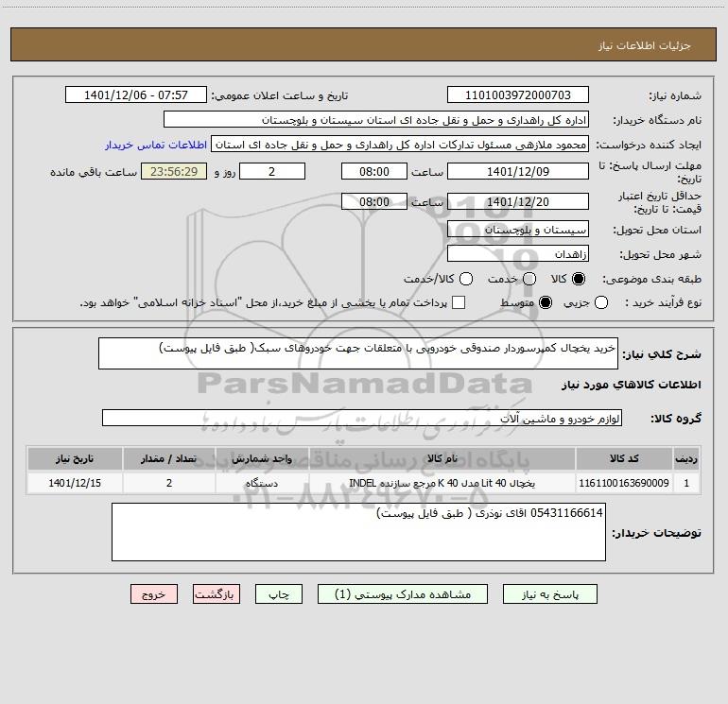Click the خروج exit button
This screenshot has width=728, height=704.
pyautogui.click(x=154, y=594)
